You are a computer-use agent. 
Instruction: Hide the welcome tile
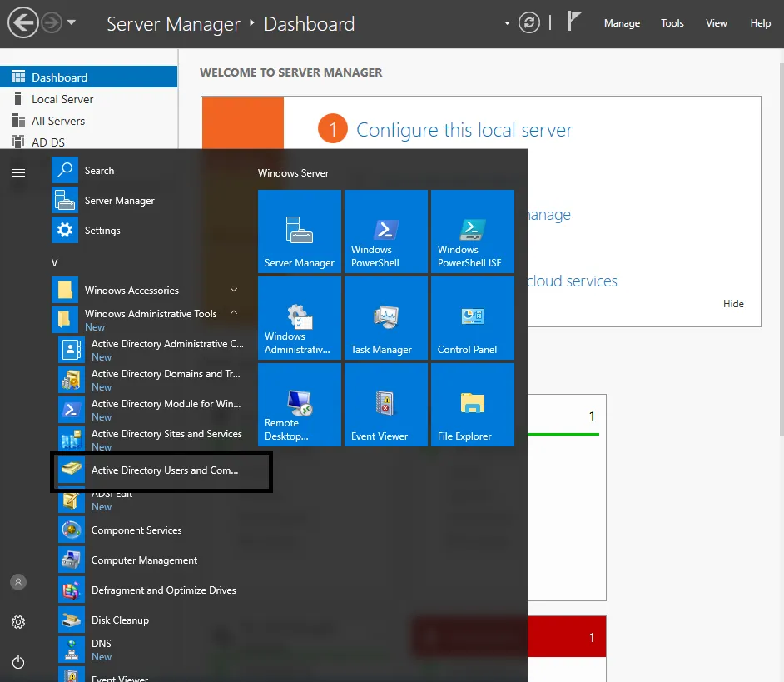(733, 304)
